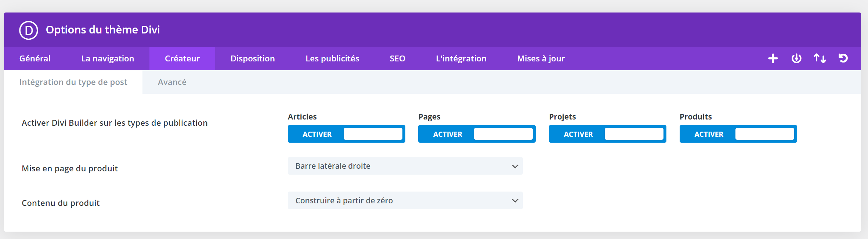Switch to the Général tab

(35, 58)
